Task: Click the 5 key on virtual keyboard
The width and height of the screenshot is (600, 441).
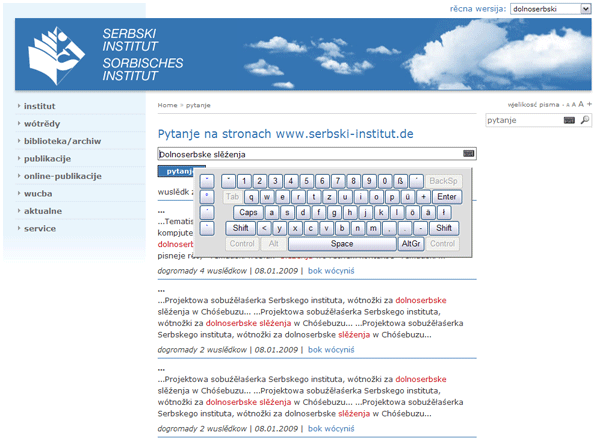Action: (x=307, y=181)
